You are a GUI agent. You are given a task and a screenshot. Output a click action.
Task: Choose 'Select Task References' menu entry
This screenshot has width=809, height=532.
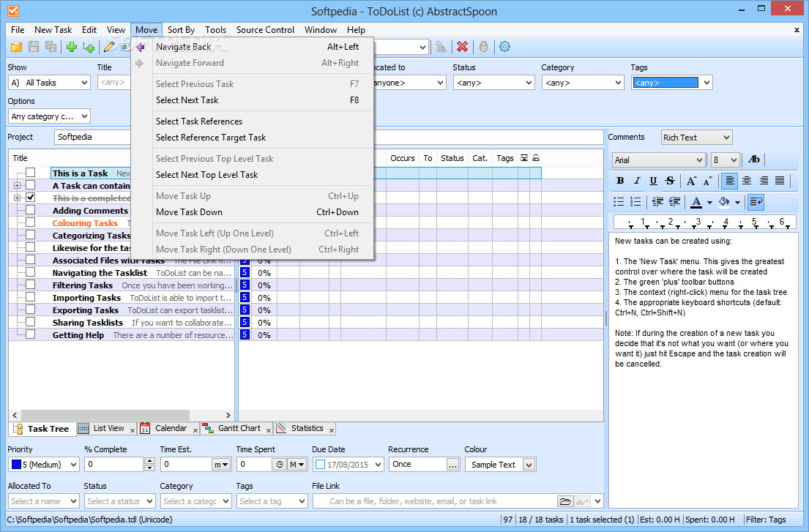253,121
